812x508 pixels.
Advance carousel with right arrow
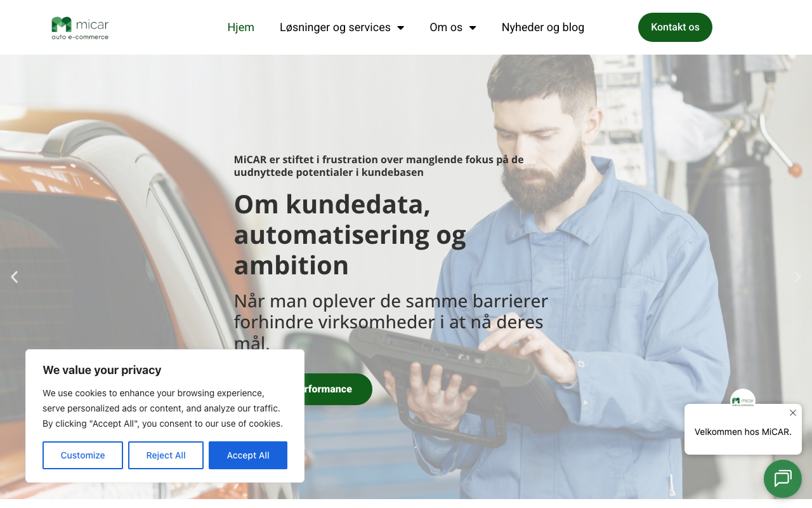[797, 277]
